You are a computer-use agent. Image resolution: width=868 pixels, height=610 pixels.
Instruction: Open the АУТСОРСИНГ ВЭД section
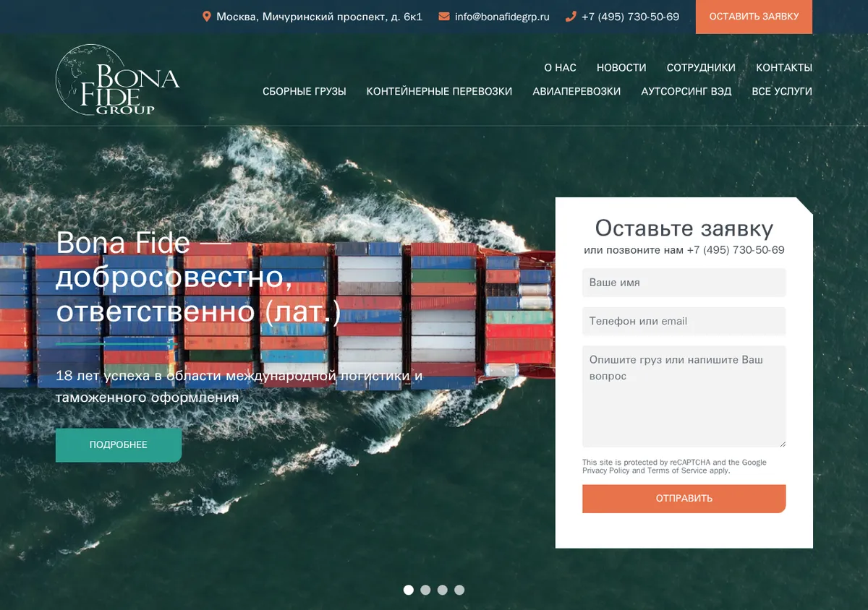point(686,92)
